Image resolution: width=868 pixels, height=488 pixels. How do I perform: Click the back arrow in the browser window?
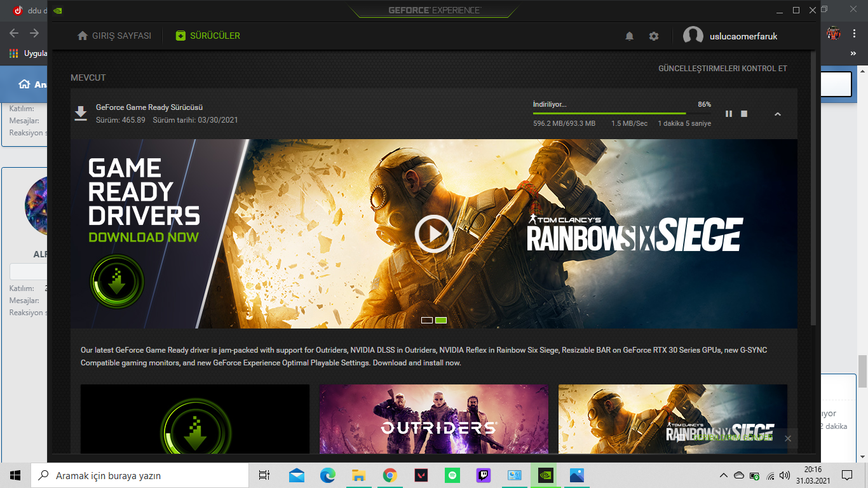(14, 33)
